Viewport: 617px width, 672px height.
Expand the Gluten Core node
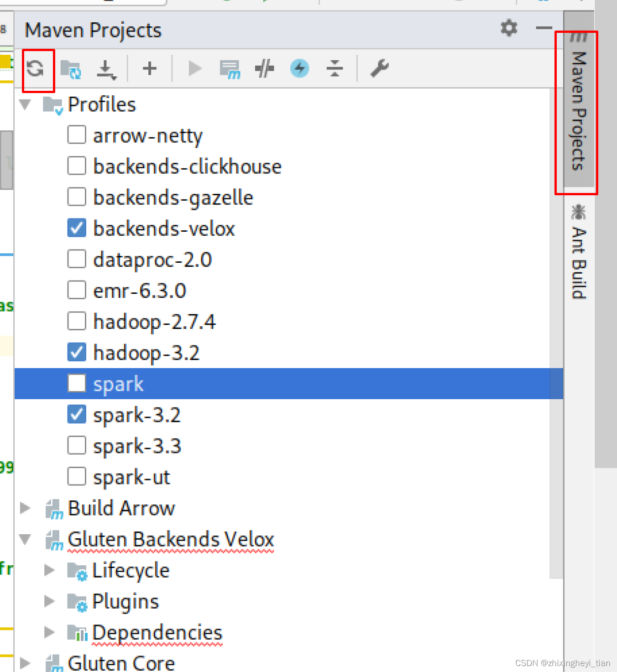[x=26, y=663]
